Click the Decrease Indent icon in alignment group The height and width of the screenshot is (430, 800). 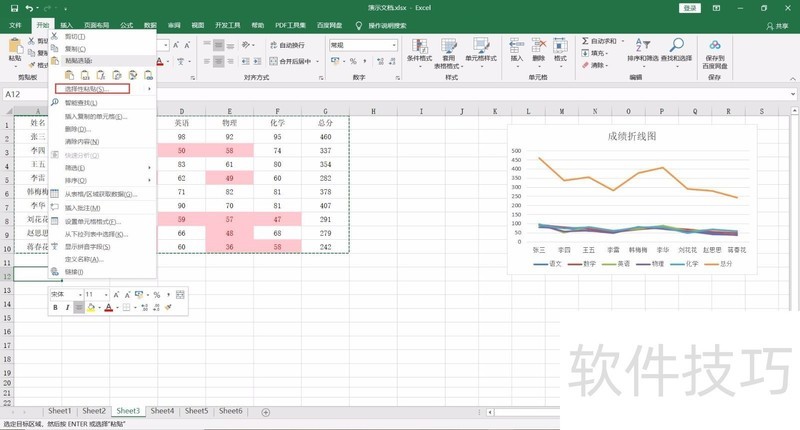pos(245,61)
